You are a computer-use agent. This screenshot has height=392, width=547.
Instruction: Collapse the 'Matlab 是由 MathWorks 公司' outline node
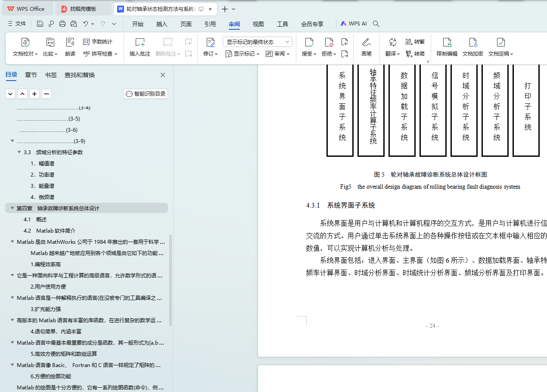[12, 242]
